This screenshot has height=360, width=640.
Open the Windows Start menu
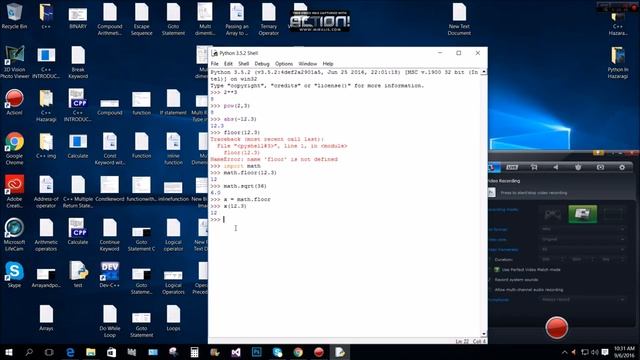9,352
